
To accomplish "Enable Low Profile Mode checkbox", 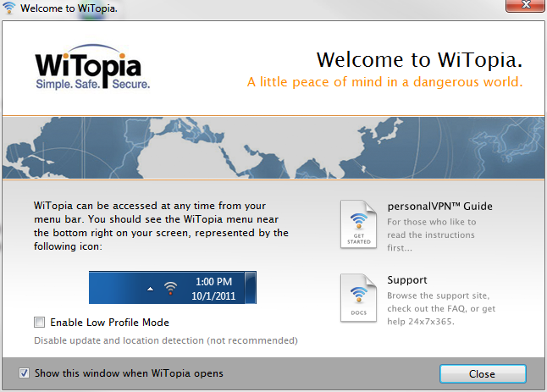I will pyautogui.click(x=40, y=323).
